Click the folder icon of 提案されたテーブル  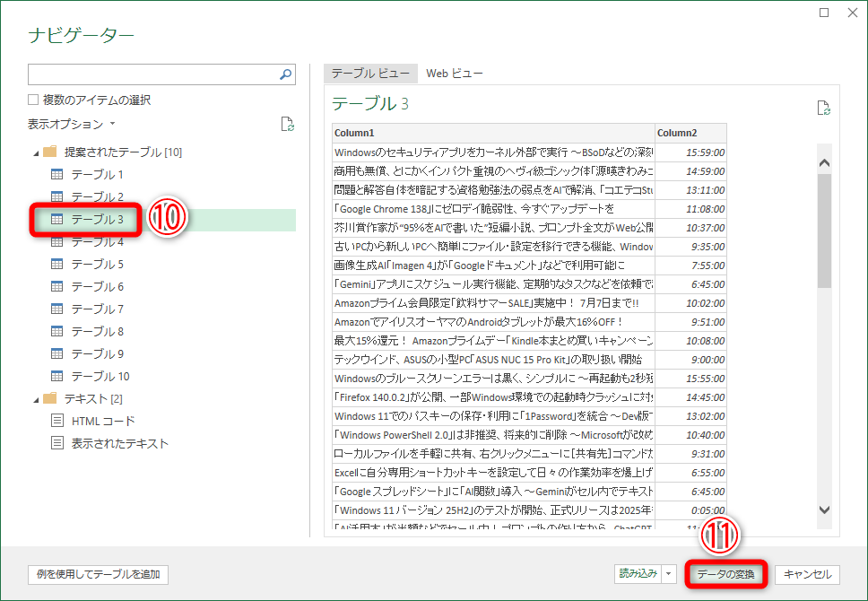[48, 152]
